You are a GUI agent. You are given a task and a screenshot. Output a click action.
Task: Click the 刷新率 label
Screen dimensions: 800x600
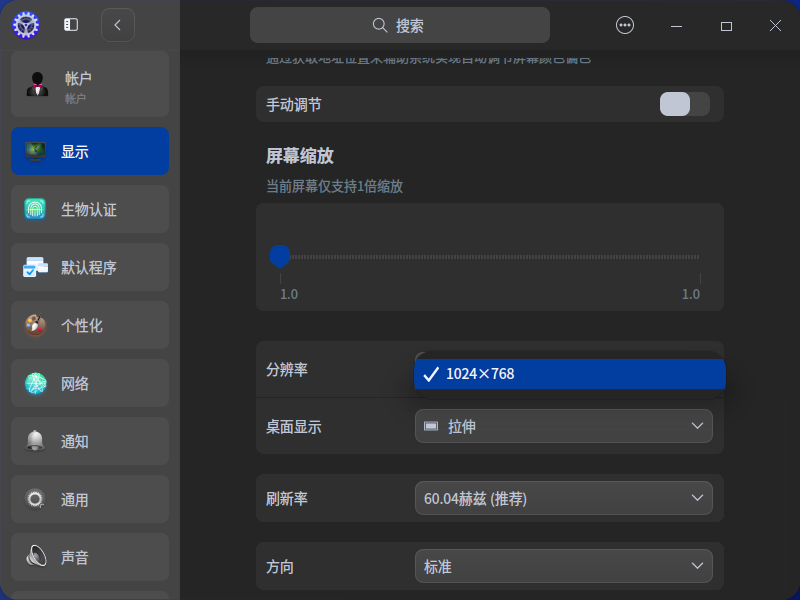(x=287, y=498)
